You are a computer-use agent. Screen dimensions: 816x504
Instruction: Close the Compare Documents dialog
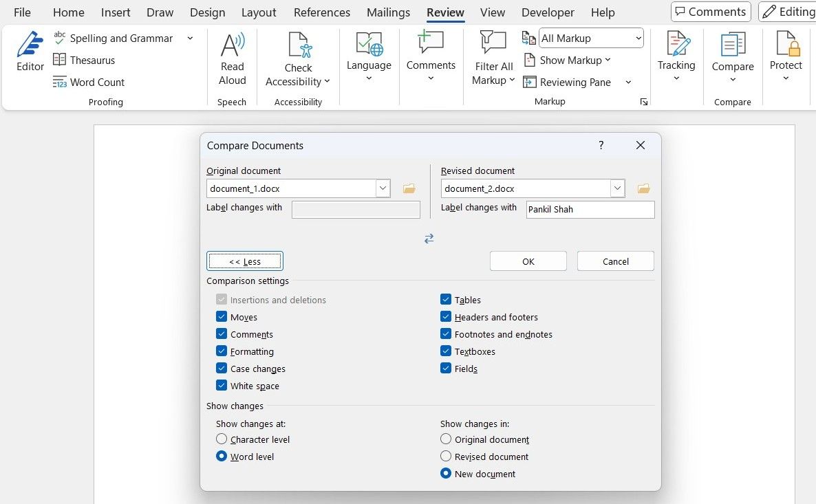(640, 145)
